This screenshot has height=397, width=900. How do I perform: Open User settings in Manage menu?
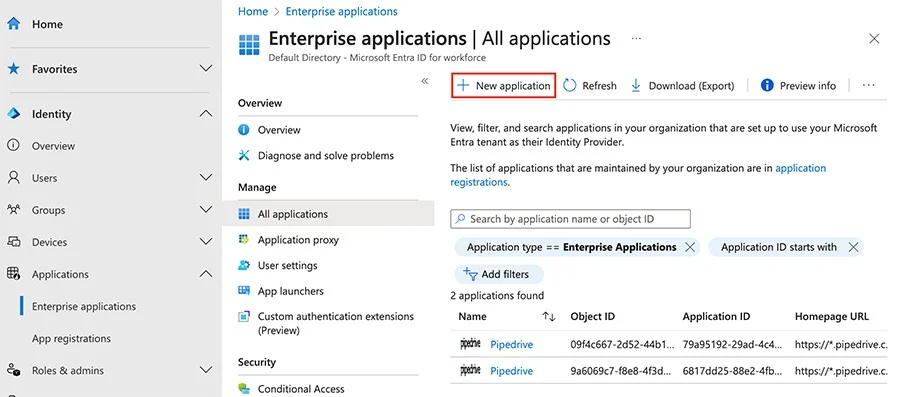288,266
